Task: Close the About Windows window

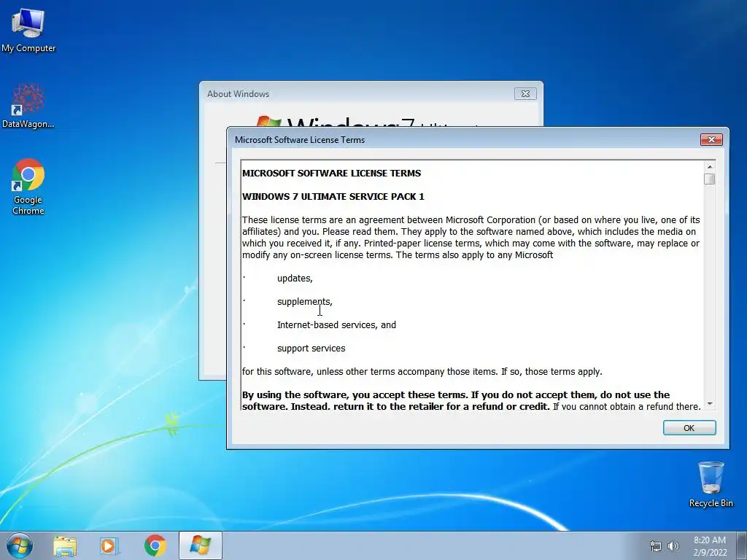Action: click(x=525, y=94)
